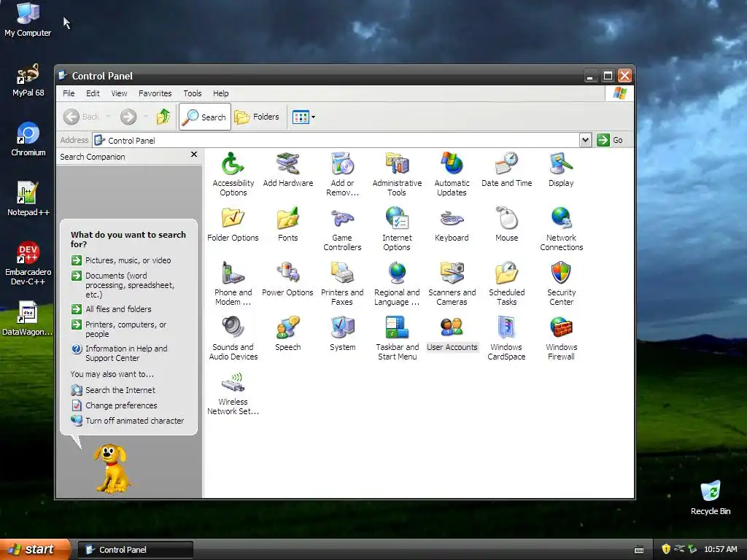Toggle the Folders pane button
This screenshot has width=747, height=560.
click(258, 117)
